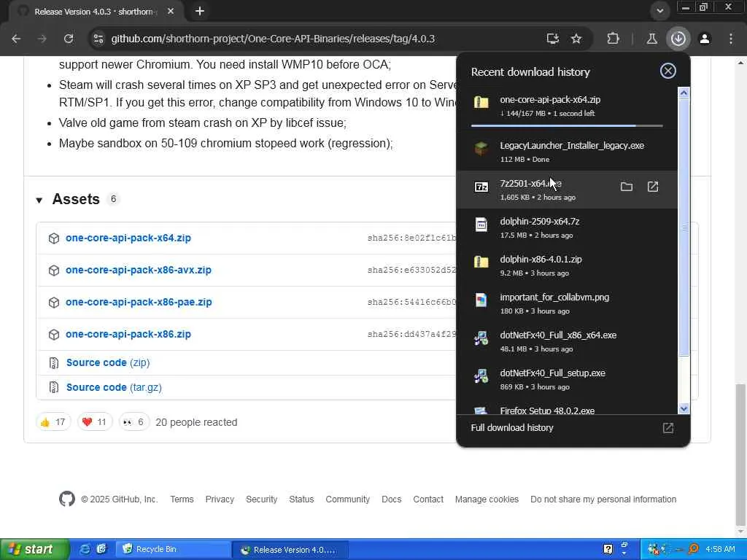Download one-core-api-pack-x86.zip asset link
Image resolution: width=747 pixels, height=560 pixels.
pyautogui.click(x=128, y=334)
